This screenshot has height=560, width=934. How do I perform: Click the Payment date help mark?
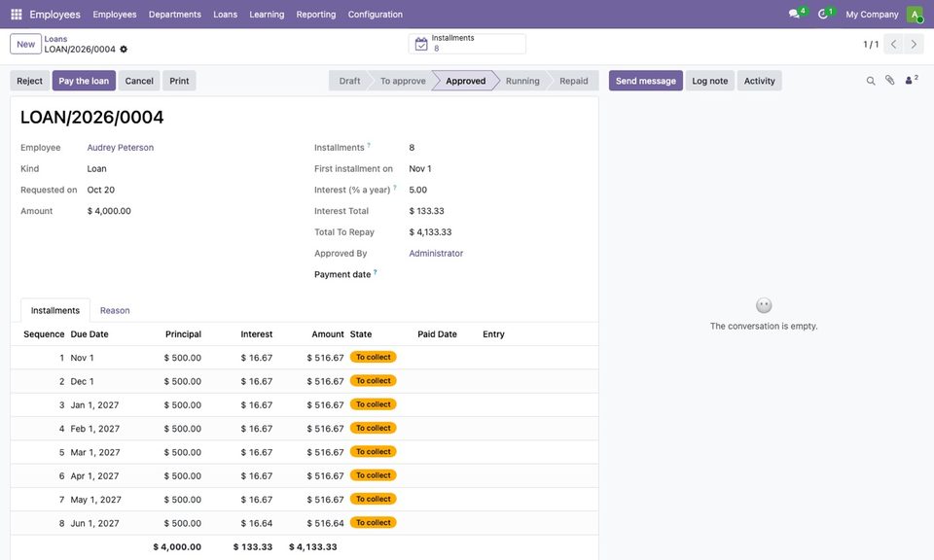pos(376,272)
